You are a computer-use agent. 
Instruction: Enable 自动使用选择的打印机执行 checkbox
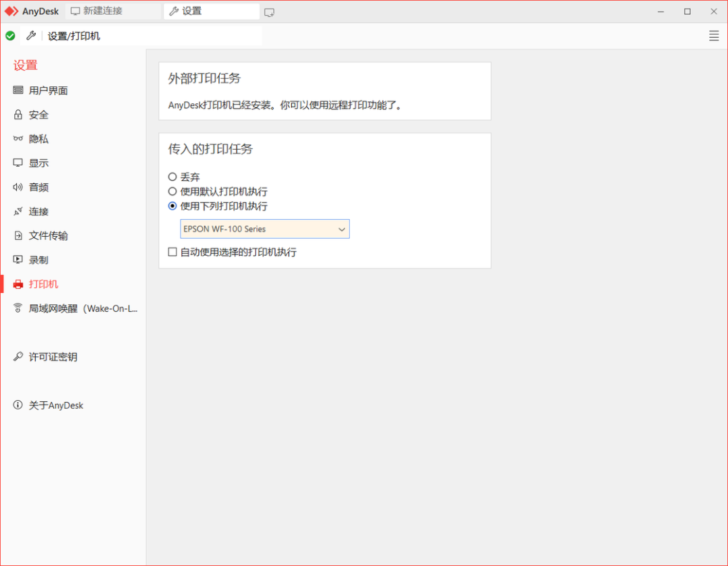(173, 252)
